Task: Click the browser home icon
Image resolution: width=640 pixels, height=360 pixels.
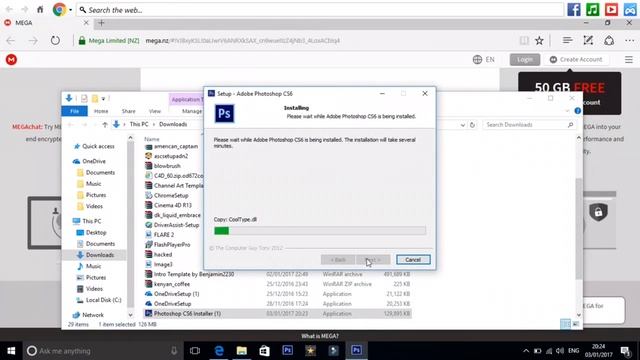Action: click(40, 9)
